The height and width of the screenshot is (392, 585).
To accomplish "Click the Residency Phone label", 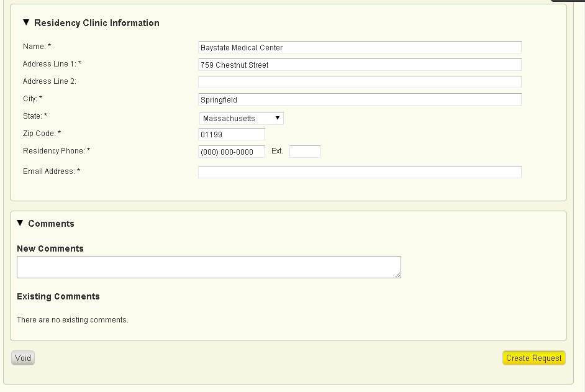I will 54,151.
